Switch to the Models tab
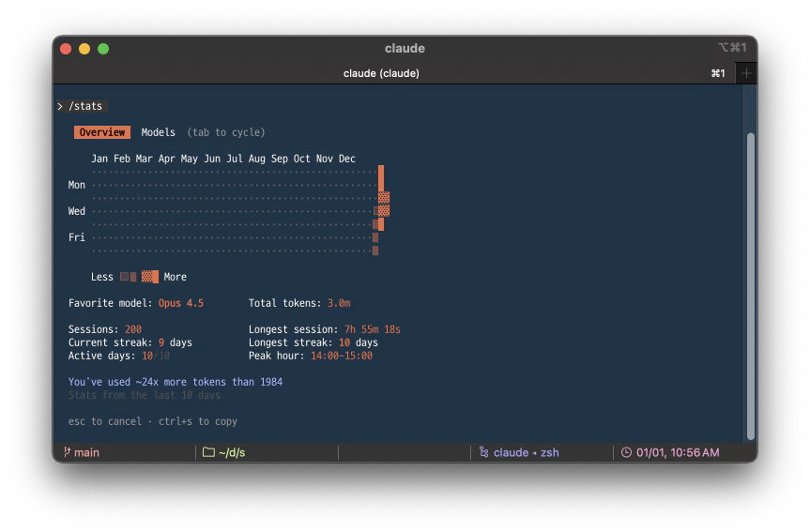 tap(158, 132)
